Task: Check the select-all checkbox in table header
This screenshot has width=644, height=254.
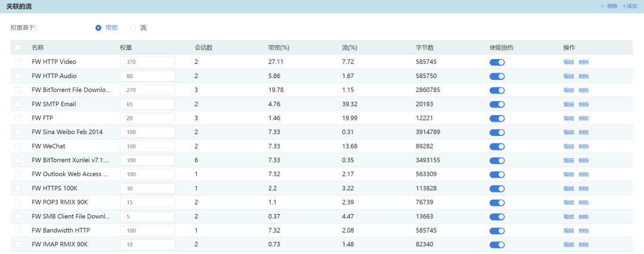Action: tap(18, 48)
